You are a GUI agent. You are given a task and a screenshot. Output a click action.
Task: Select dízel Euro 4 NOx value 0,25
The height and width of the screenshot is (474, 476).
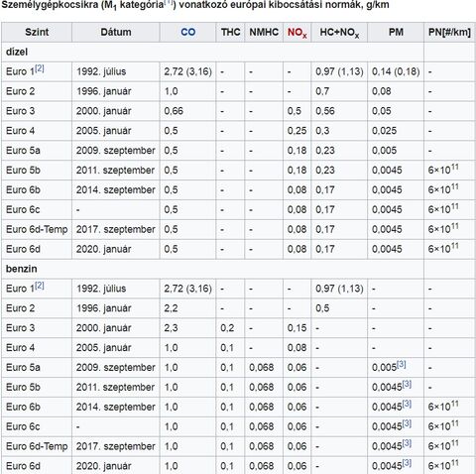coord(297,131)
